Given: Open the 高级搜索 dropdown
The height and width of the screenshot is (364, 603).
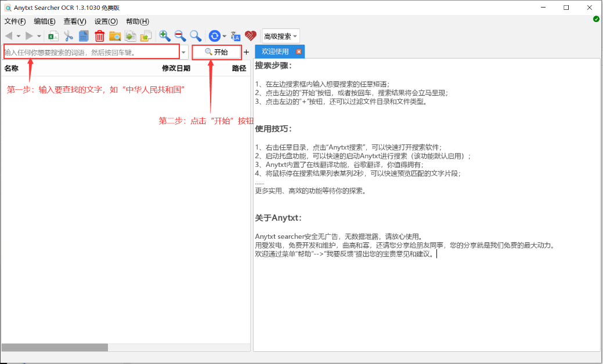Looking at the screenshot, I should click(x=280, y=36).
